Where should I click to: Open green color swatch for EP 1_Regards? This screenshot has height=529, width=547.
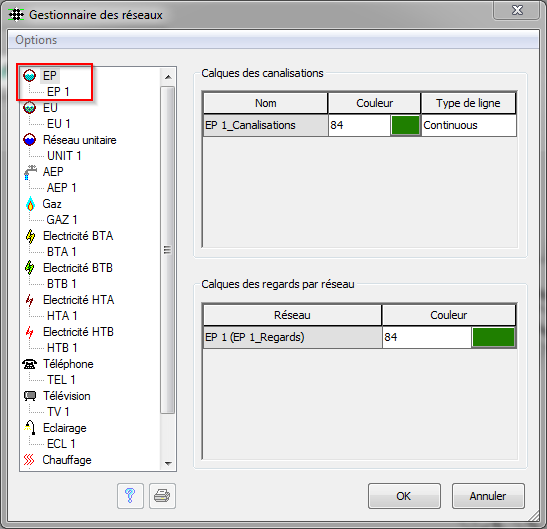coord(493,337)
